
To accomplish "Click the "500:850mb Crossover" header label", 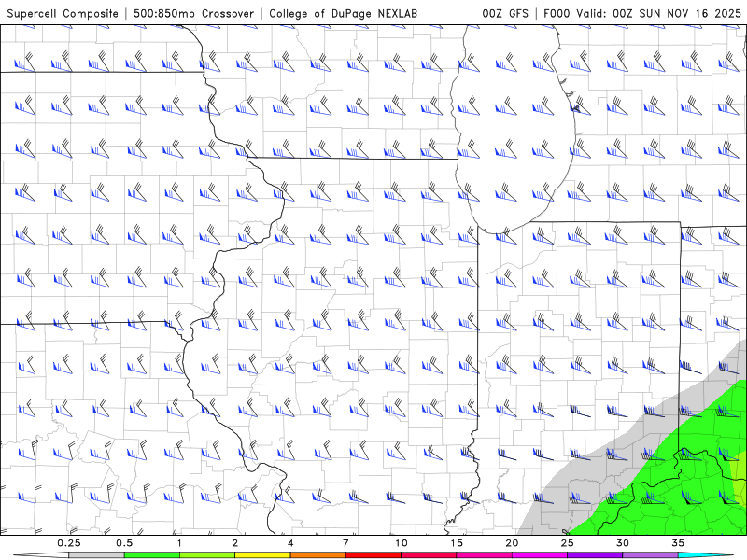I will (x=193, y=13).
